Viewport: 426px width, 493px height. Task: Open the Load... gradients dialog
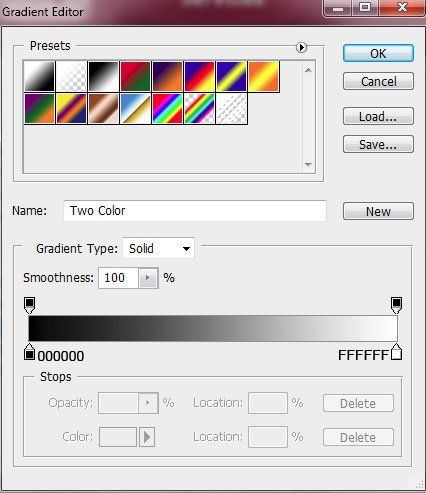coord(378,116)
